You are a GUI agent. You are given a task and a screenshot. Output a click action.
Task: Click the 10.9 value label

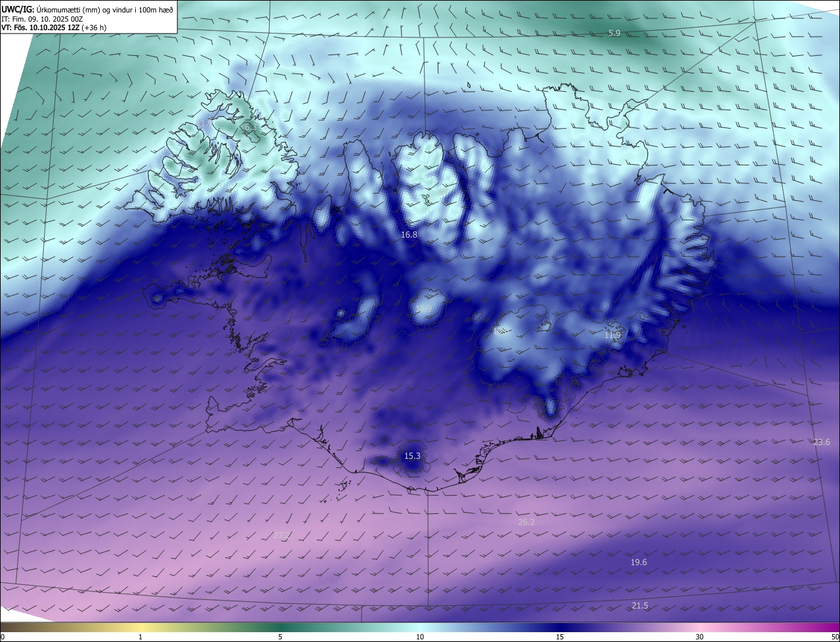pos(423,309)
